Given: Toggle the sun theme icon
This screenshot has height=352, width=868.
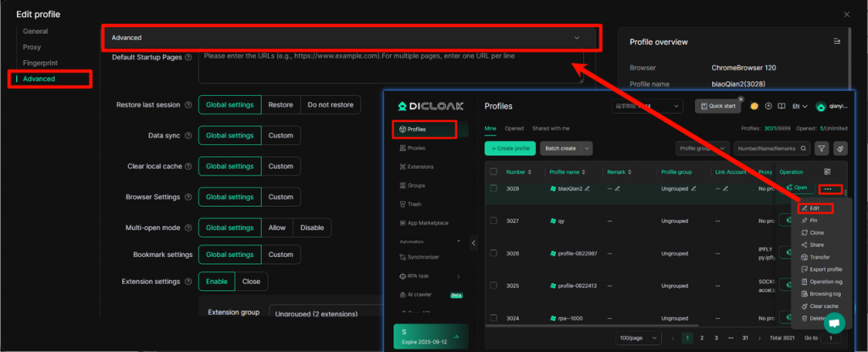Looking at the screenshot, I should pyautogui.click(x=754, y=106).
